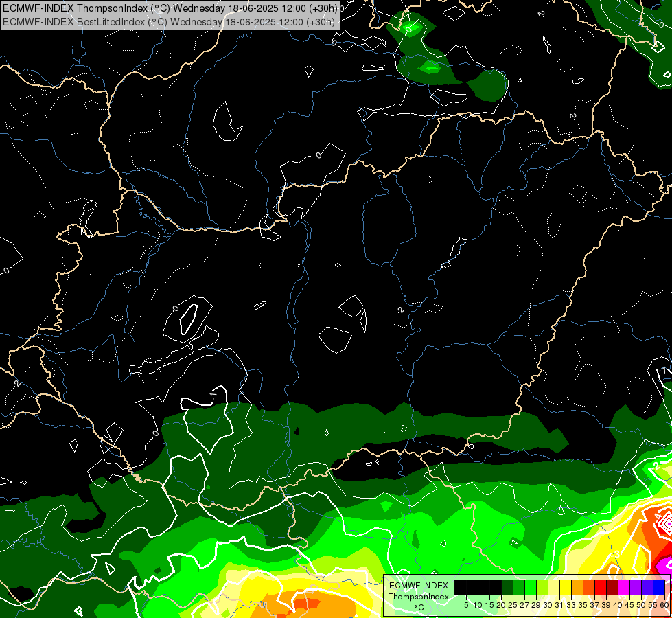This screenshot has width=672, height=618.
Task: Select the lime 29–30 legend swatch
Action: point(542,588)
